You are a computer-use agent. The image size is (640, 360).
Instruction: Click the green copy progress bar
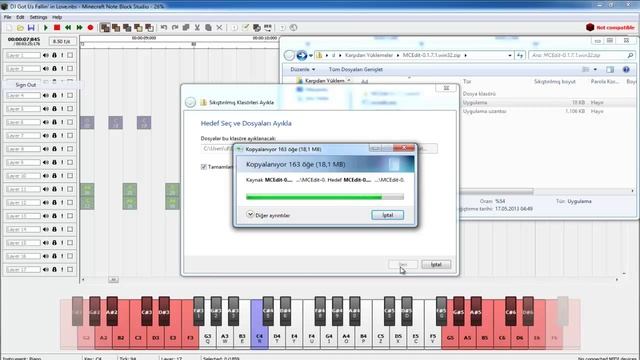(x=325, y=197)
